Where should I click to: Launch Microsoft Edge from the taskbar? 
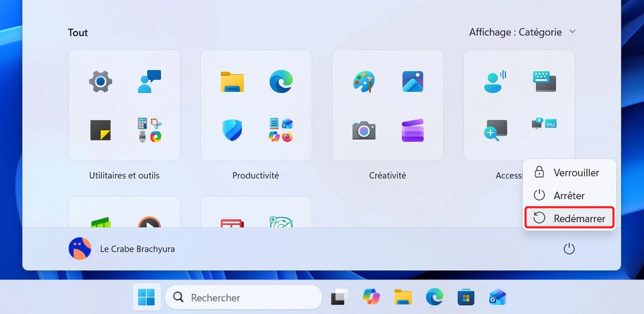click(x=435, y=297)
